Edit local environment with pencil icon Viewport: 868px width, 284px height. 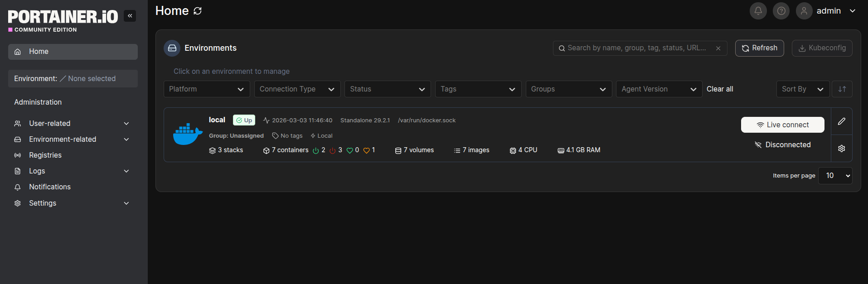click(x=842, y=121)
